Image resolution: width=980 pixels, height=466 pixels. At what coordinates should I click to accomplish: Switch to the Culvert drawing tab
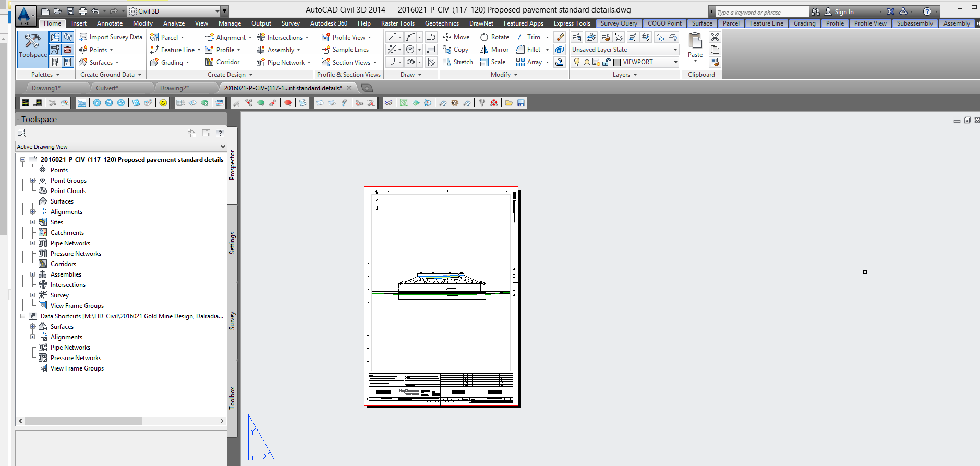click(107, 88)
